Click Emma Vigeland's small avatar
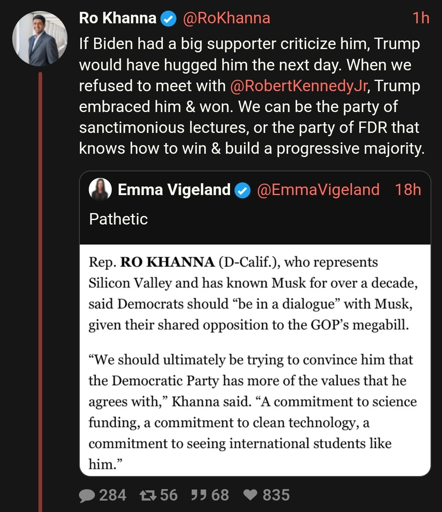 coord(100,189)
